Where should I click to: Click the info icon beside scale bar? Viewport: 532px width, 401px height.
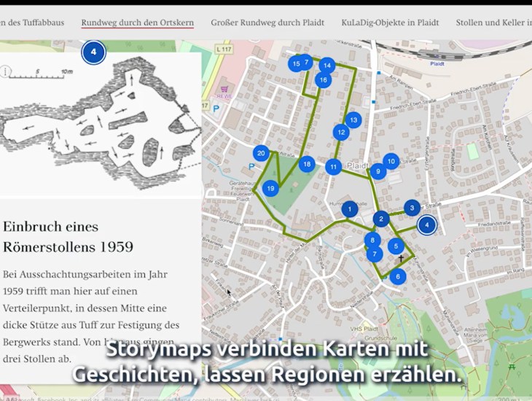point(7,71)
